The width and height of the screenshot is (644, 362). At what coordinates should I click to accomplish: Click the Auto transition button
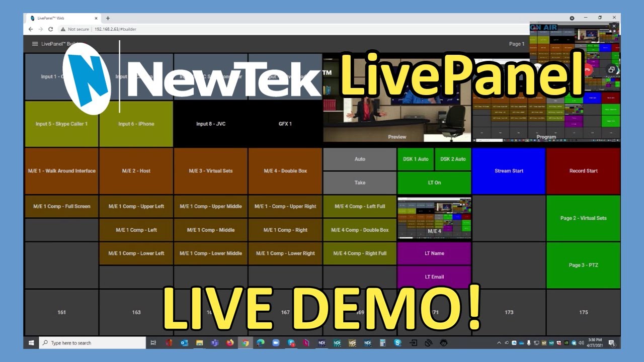tap(360, 159)
